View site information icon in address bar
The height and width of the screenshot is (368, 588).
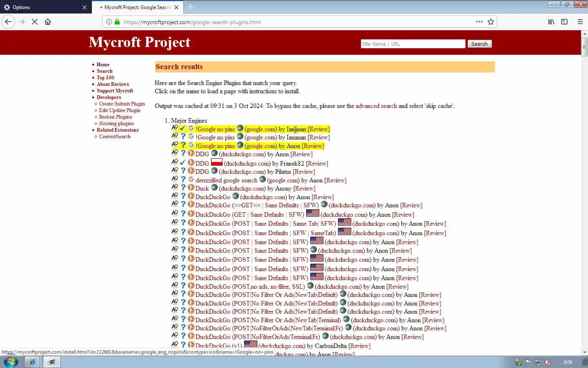click(x=109, y=22)
